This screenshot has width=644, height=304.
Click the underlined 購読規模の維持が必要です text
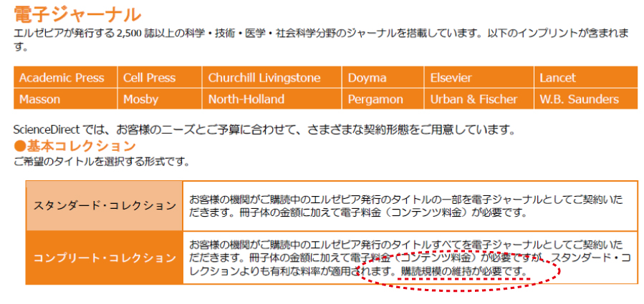(463, 271)
